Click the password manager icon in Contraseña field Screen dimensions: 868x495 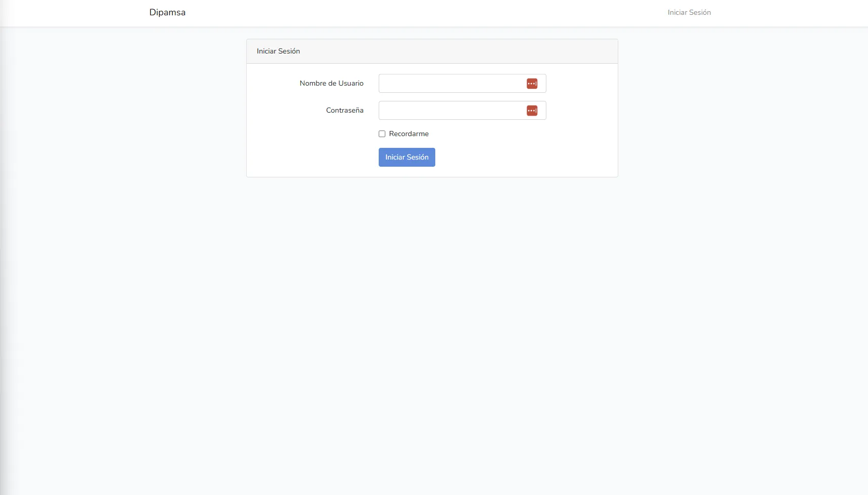click(x=532, y=111)
